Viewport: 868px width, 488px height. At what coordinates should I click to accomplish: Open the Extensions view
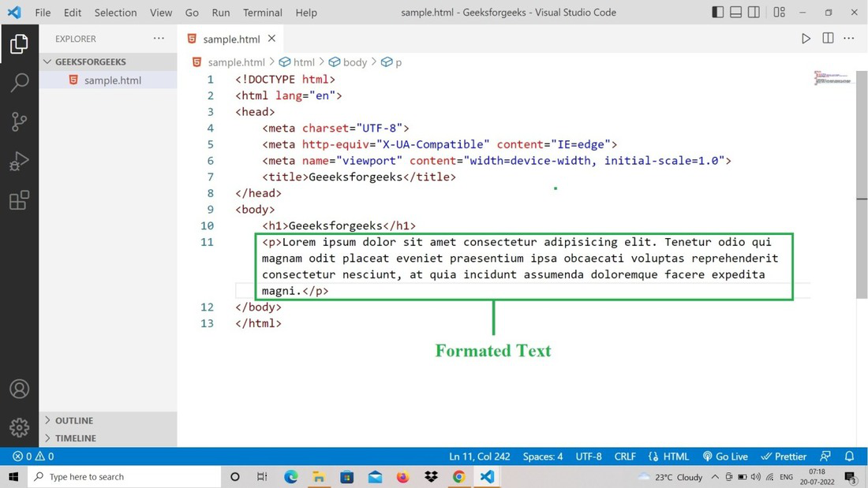tap(19, 200)
